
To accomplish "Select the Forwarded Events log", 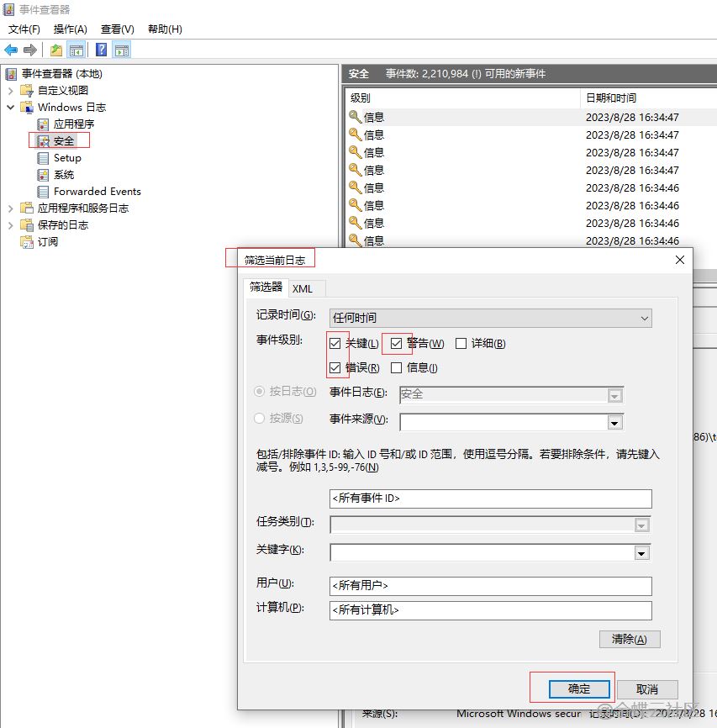I will click(97, 192).
